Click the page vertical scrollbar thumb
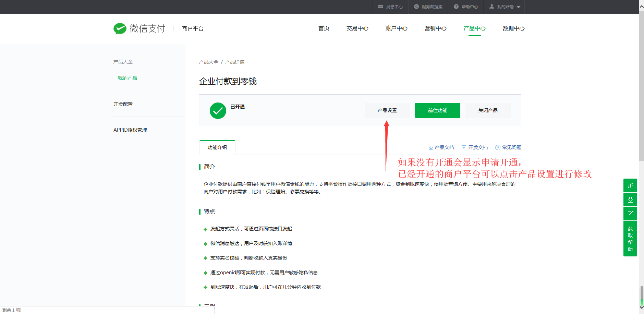 point(641,86)
